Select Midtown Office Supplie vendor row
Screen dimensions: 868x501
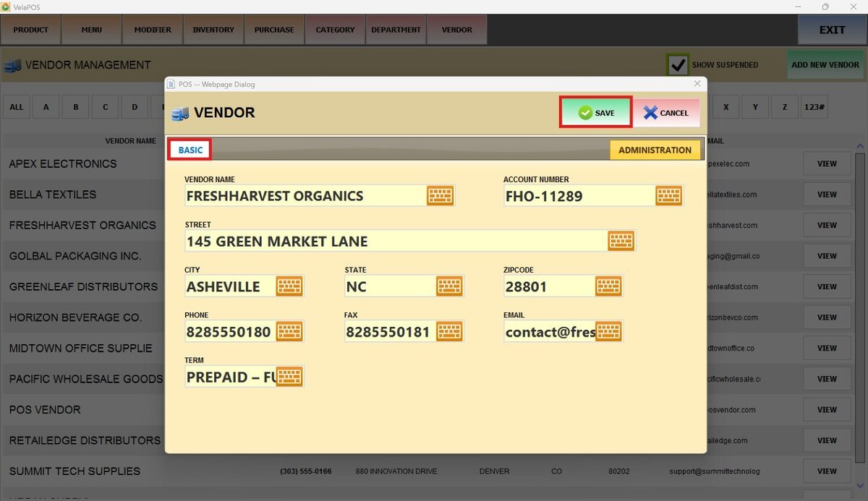point(427,348)
